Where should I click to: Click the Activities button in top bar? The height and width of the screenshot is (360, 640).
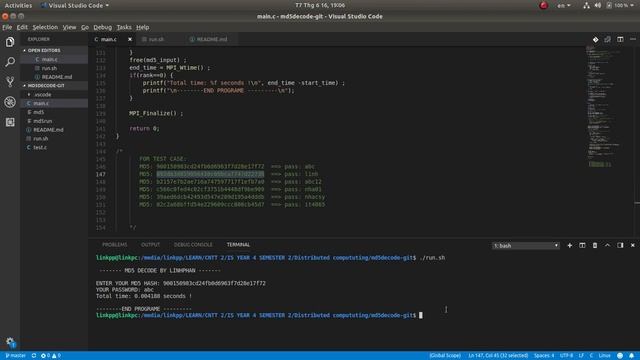[x=18, y=5]
